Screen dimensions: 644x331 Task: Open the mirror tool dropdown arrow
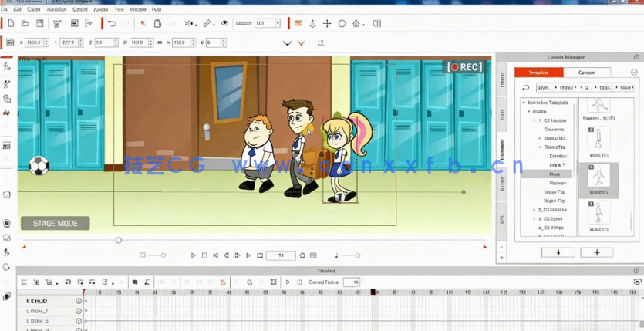196,25
